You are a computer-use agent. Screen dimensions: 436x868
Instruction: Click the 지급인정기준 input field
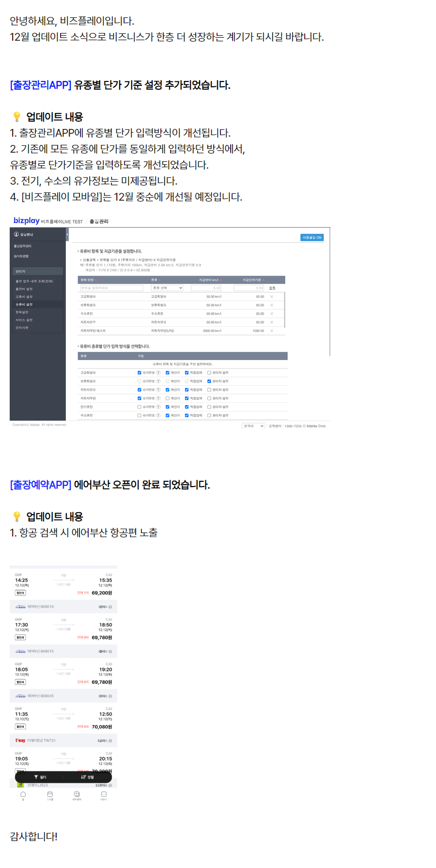click(x=249, y=288)
